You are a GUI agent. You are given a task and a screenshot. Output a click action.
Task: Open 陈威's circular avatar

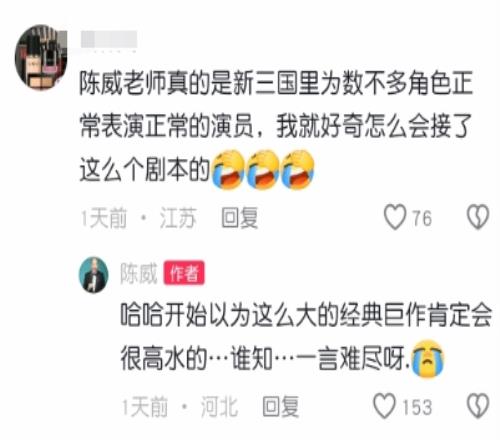pos(93,275)
